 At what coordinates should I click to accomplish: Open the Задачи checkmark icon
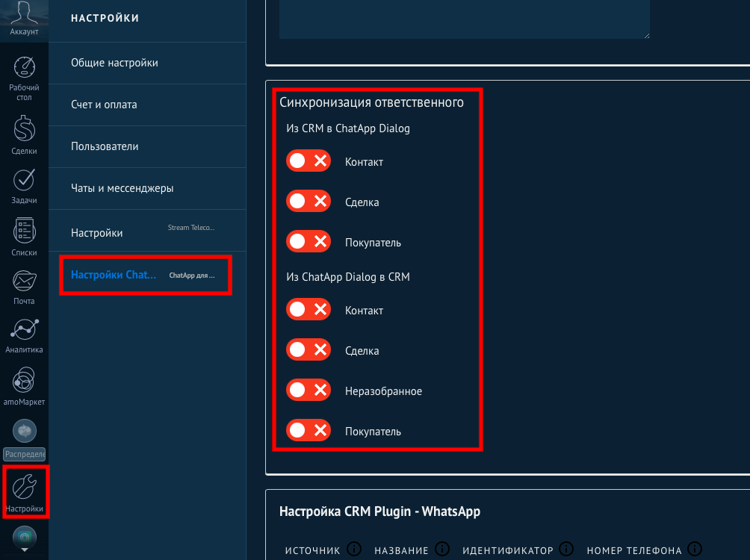tap(24, 181)
